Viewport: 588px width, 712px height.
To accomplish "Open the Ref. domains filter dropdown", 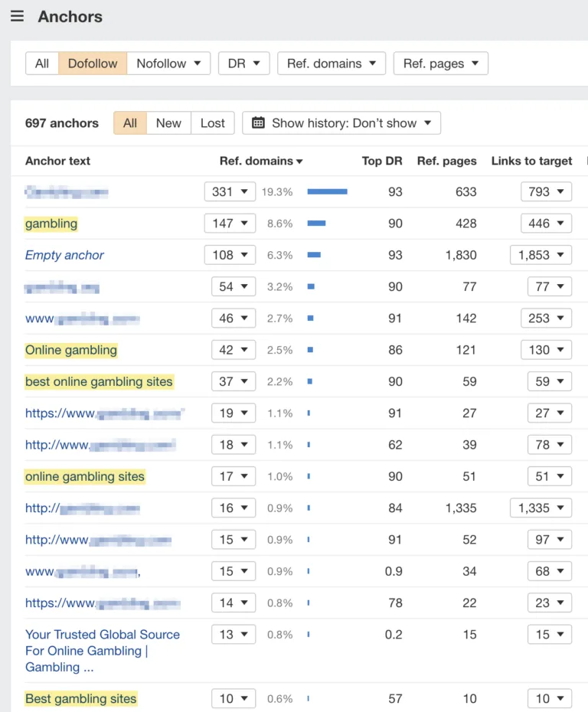I will pyautogui.click(x=332, y=64).
